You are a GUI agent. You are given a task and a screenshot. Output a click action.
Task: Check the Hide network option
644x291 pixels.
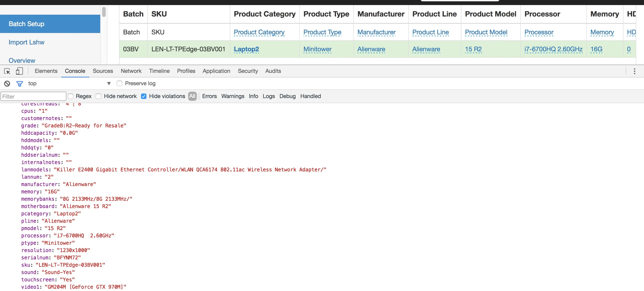pos(99,96)
